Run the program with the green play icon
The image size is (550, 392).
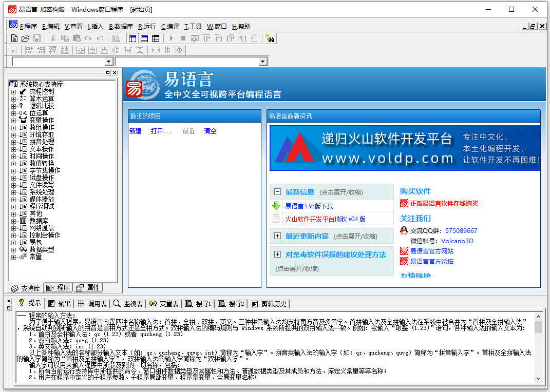click(170, 38)
